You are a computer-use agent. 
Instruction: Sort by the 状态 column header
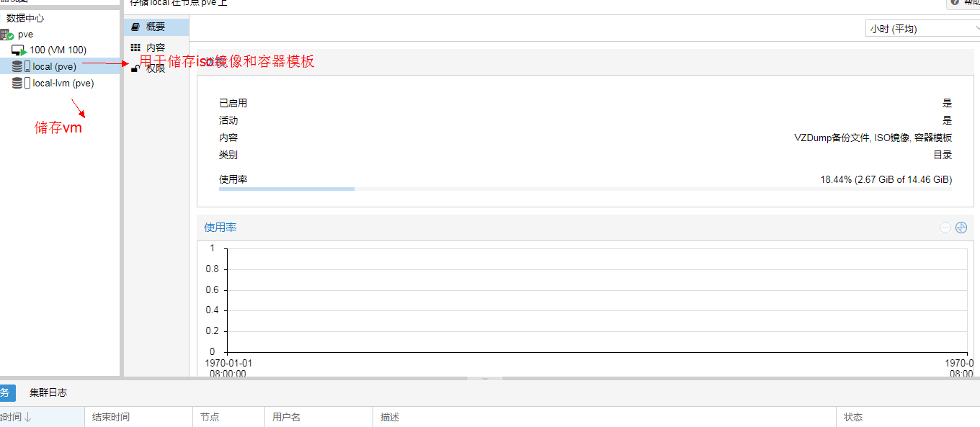[908, 417]
